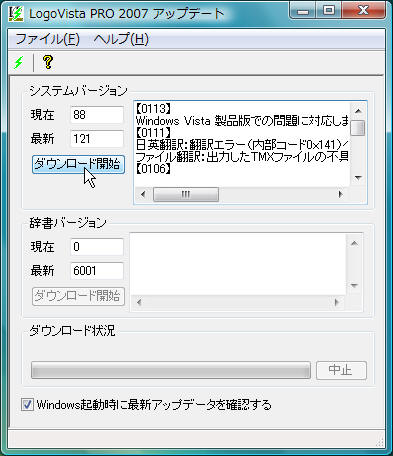Open the ファイル(F) menu
The width and height of the screenshot is (393, 456).
click(x=47, y=39)
